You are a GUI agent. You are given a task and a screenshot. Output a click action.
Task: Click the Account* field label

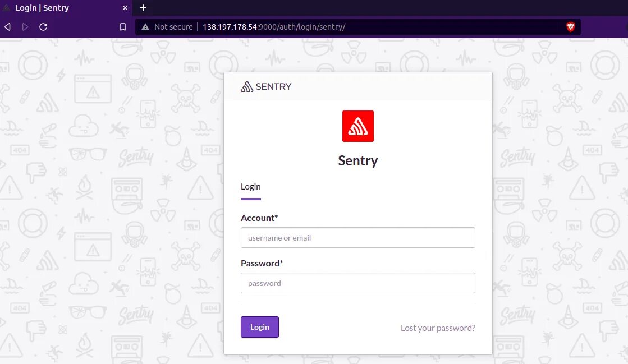coord(259,218)
